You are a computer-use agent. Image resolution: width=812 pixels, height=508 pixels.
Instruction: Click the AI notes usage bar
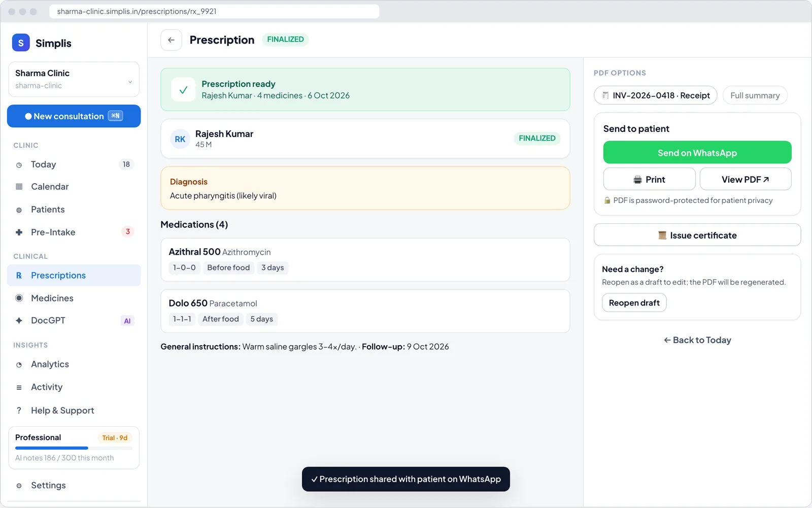pyautogui.click(x=74, y=448)
